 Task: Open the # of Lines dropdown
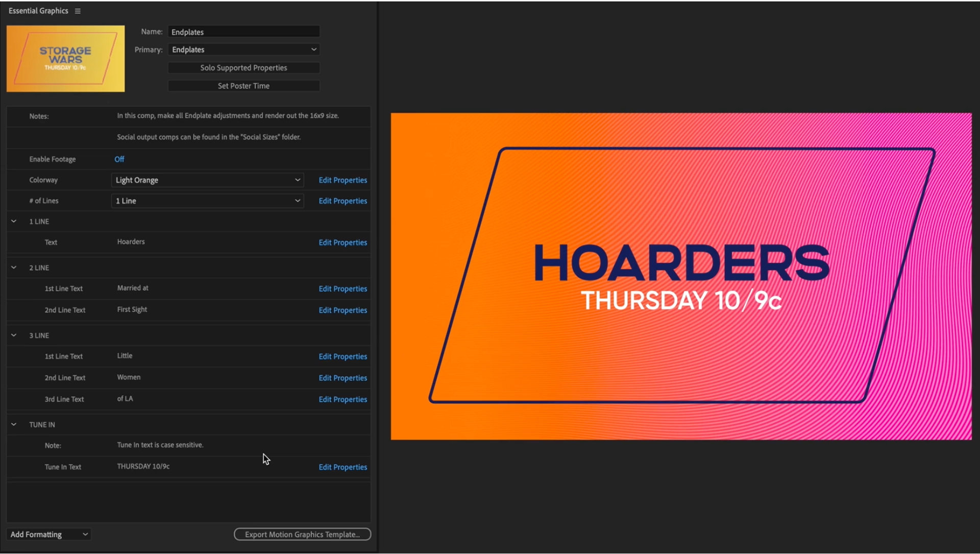(207, 201)
